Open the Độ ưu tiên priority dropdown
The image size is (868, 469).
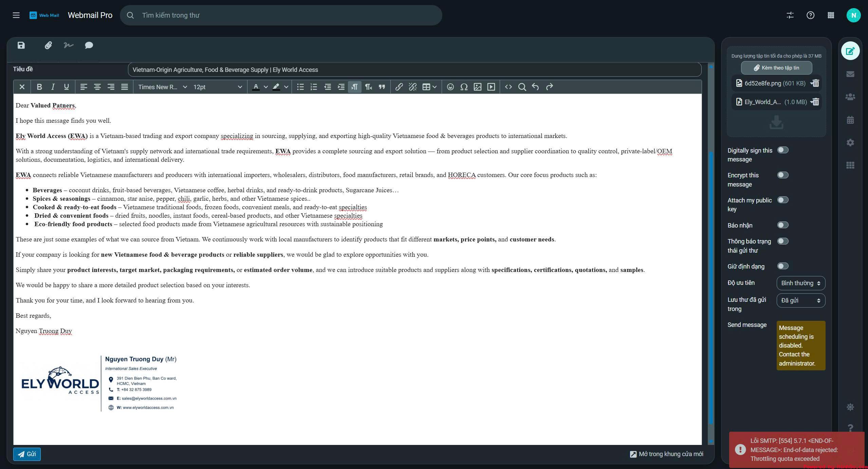tap(801, 283)
